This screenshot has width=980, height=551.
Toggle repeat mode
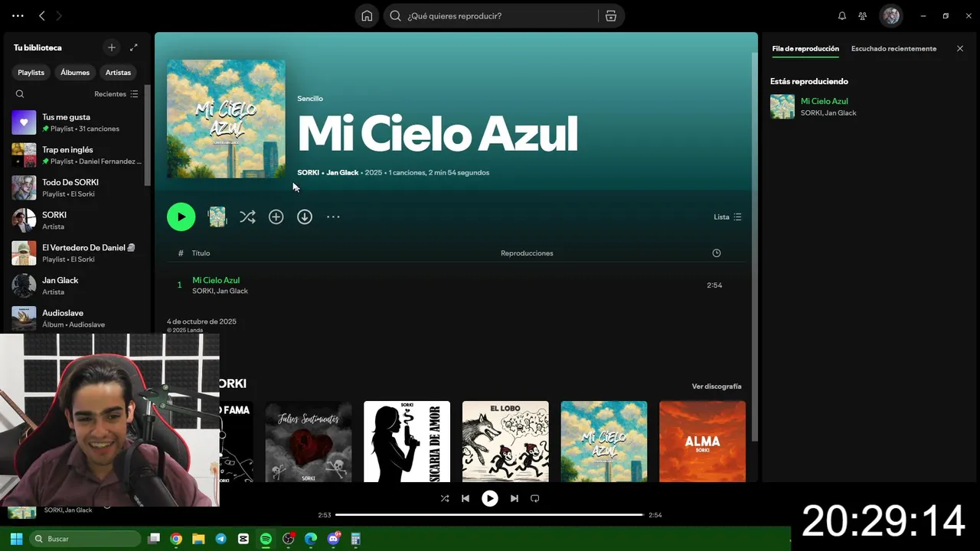click(x=535, y=498)
